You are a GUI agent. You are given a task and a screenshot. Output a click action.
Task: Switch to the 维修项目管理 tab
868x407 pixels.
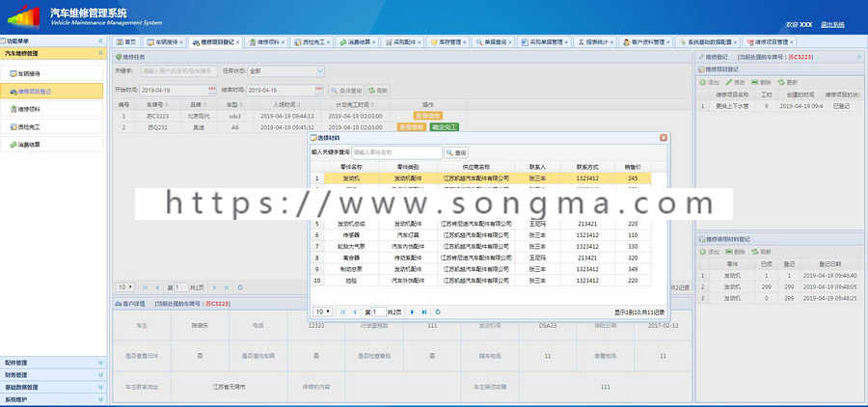pyautogui.click(x=769, y=42)
